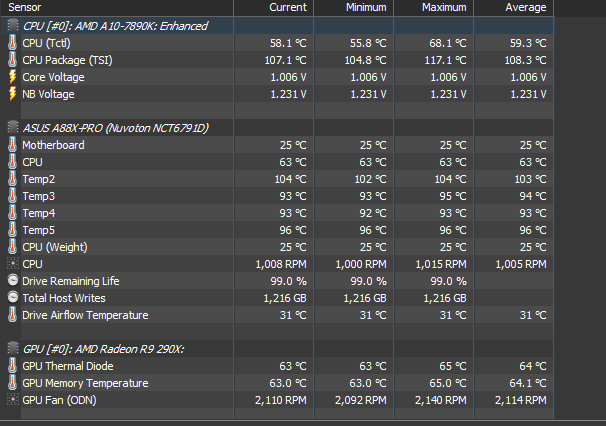Select the Temp2 row label
Image resolution: width=606 pixels, height=426 pixels.
[x=39, y=179]
